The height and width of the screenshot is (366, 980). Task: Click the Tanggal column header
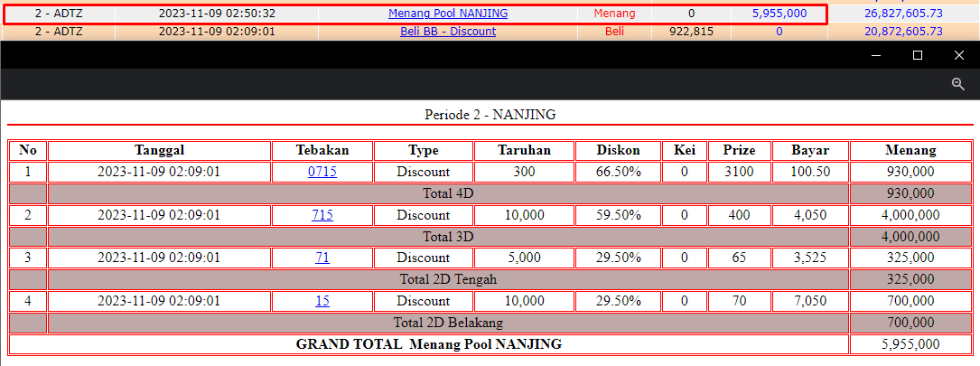click(159, 150)
